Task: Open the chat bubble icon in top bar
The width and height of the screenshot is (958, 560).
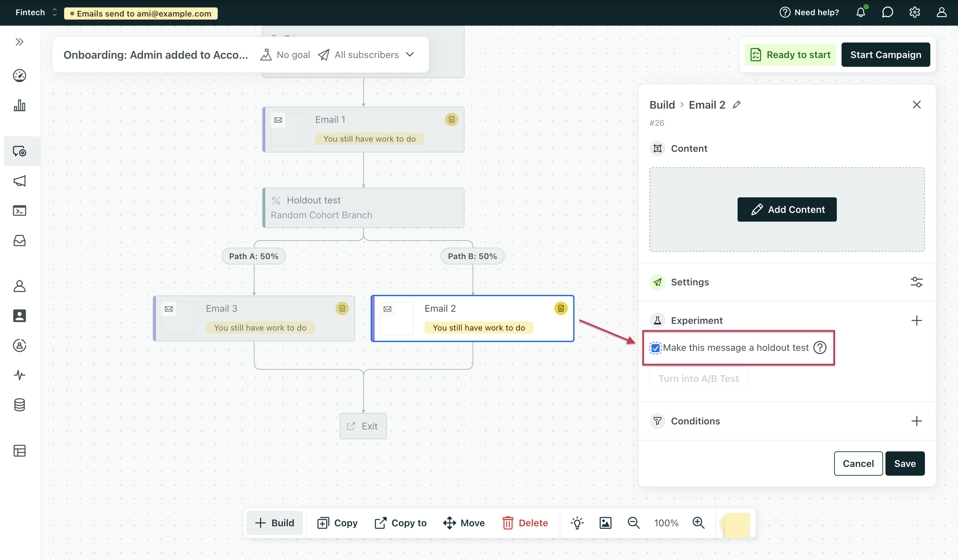Action: pos(887,12)
